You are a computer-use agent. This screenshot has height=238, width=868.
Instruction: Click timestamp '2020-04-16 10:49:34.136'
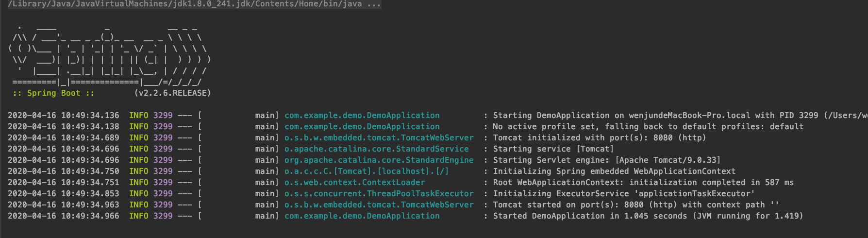pos(64,115)
